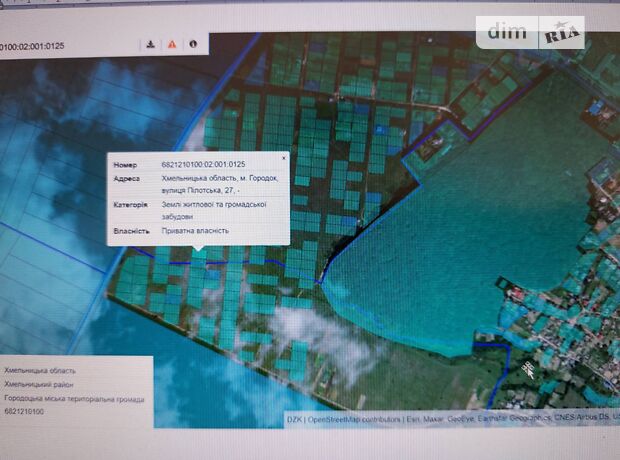Click the DZK attribution text

tap(295, 420)
